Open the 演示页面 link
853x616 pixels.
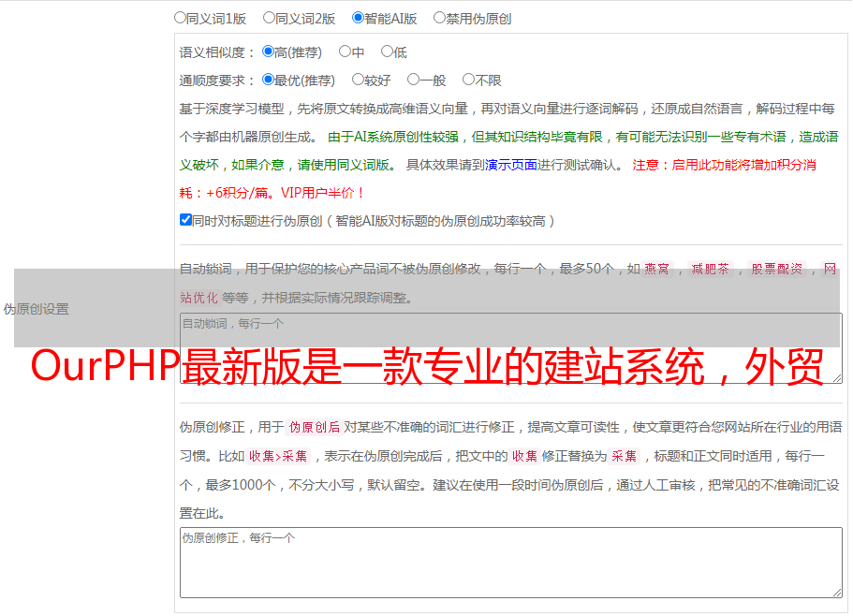point(510,165)
